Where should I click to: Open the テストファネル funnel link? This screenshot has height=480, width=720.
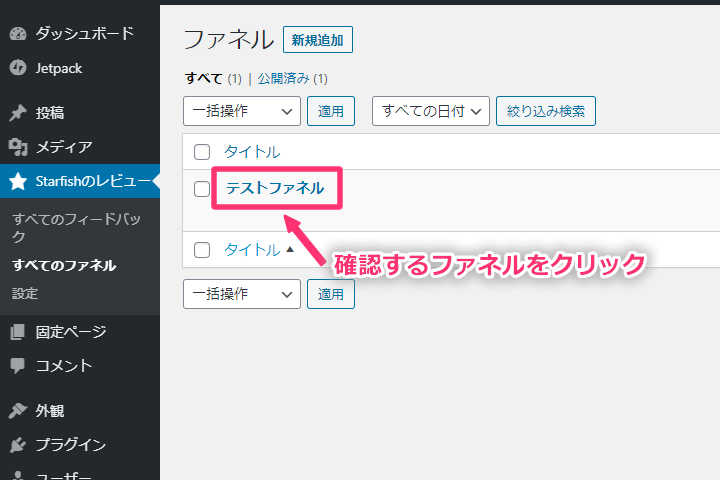coord(276,188)
